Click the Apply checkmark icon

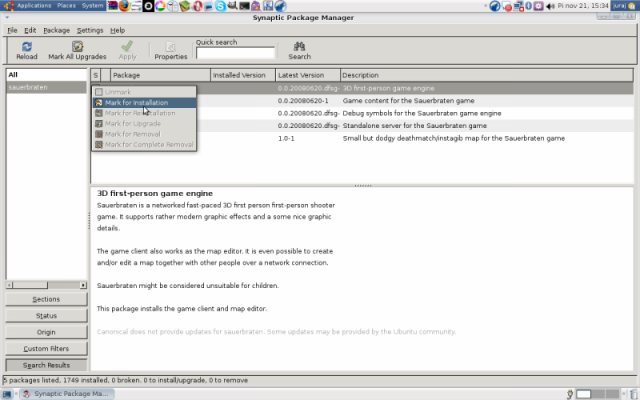point(127,46)
